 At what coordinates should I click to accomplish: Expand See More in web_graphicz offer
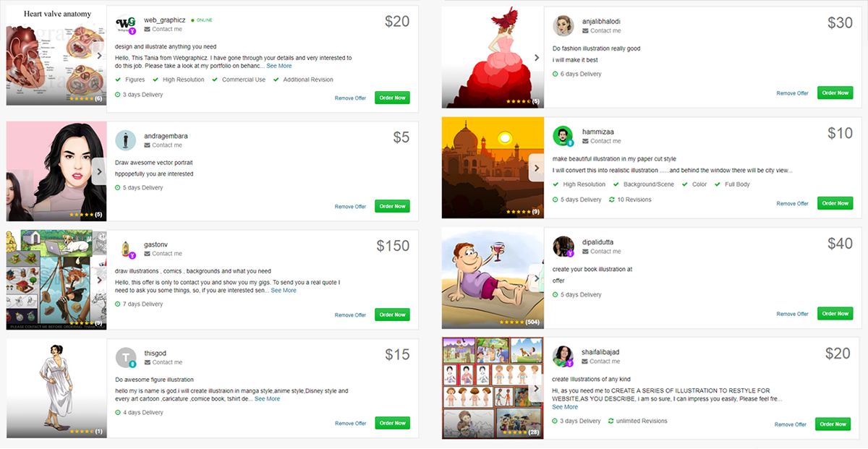(279, 66)
